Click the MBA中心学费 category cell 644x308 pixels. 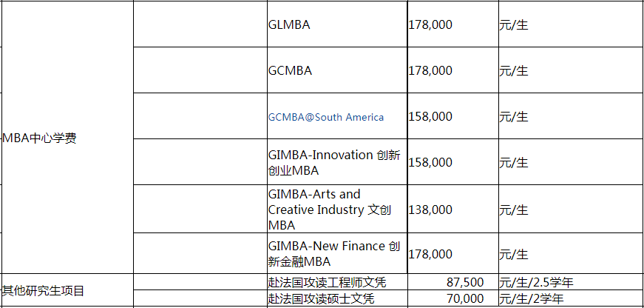tap(68, 138)
